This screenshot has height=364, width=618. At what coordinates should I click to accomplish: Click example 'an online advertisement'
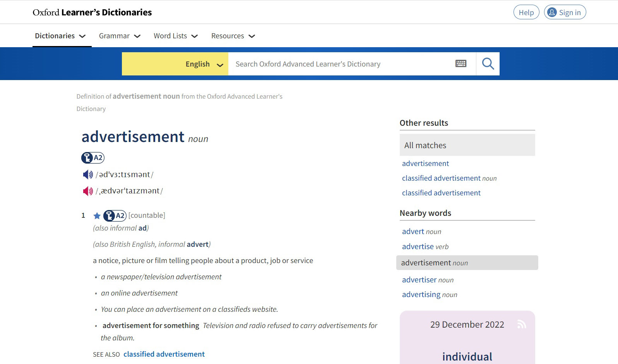coord(139,293)
